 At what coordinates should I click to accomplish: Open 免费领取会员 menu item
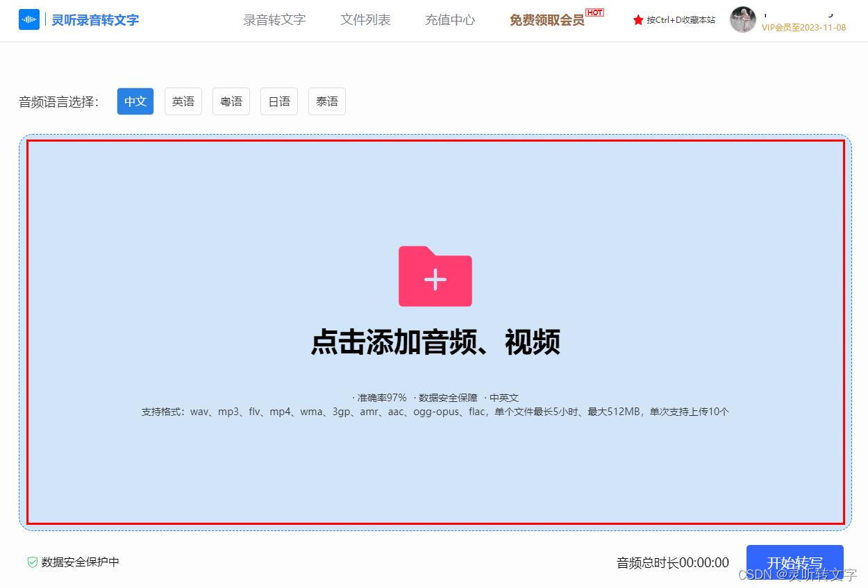pos(547,20)
